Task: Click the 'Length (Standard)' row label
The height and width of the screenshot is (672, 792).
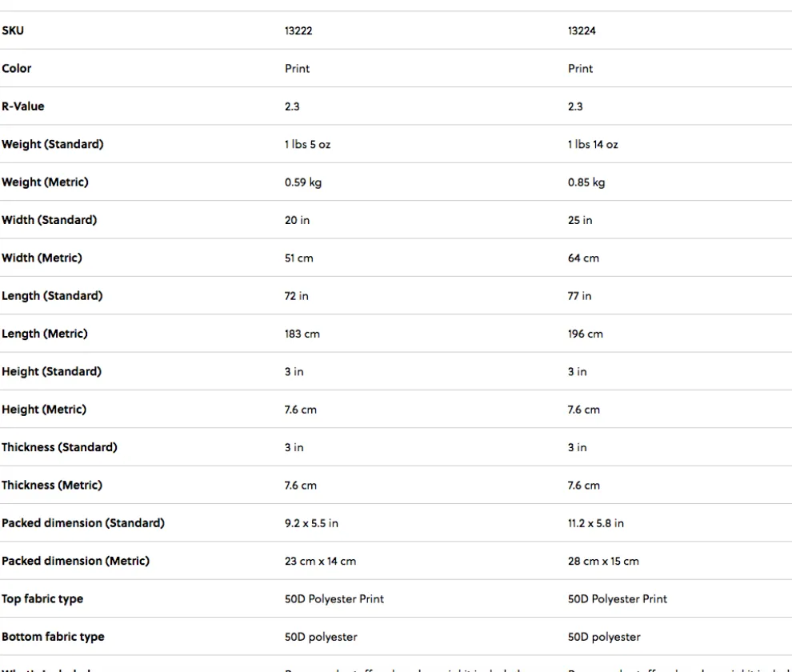Action: [x=52, y=296]
